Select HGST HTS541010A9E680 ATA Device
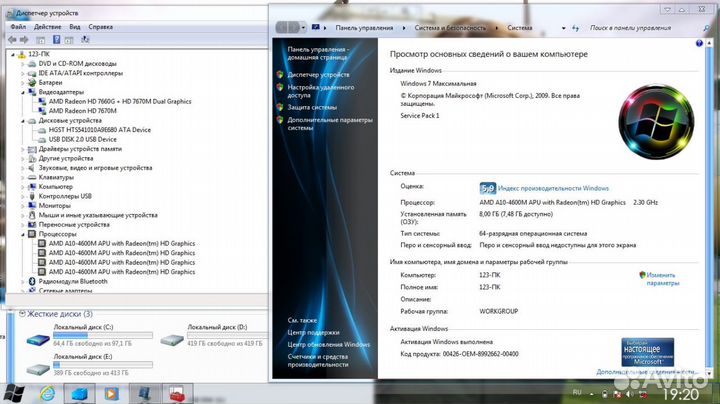The width and height of the screenshot is (720, 404). (x=100, y=130)
